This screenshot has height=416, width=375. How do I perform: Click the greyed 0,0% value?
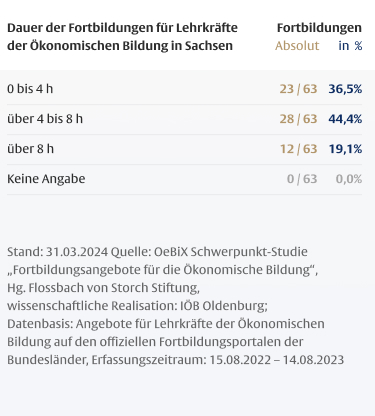pos(349,179)
